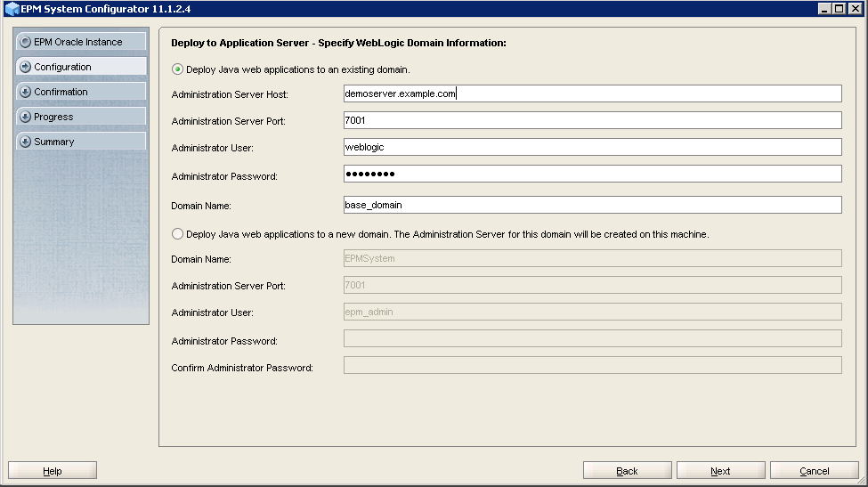Image resolution: width=868 pixels, height=487 pixels.
Task: Click the existing domain Administrator Password field
Action: point(592,174)
